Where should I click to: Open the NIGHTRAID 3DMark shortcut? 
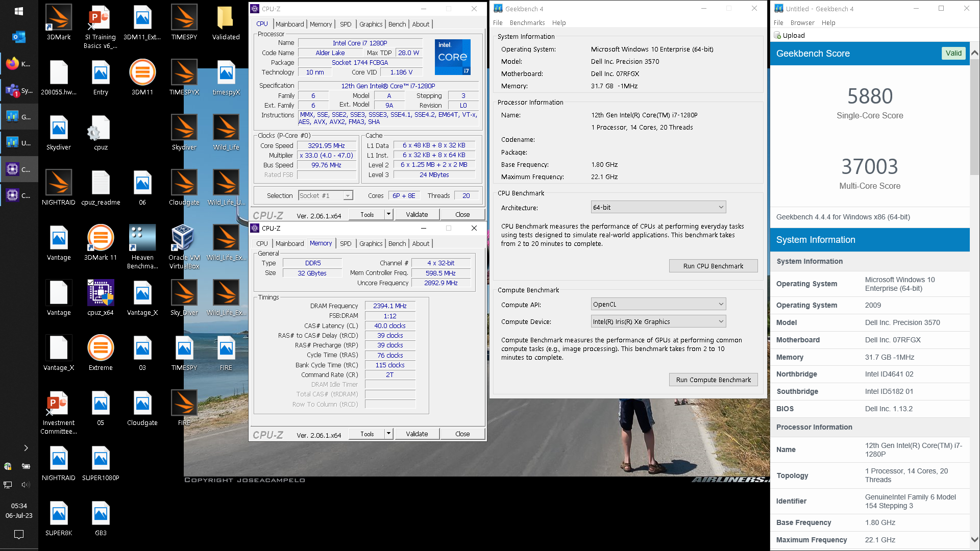59,188
